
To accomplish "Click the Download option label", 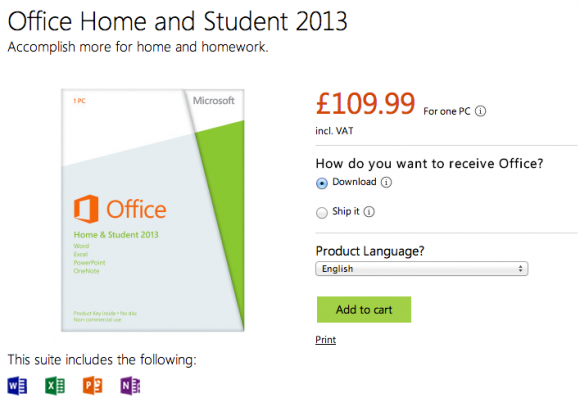I will (354, 182).
